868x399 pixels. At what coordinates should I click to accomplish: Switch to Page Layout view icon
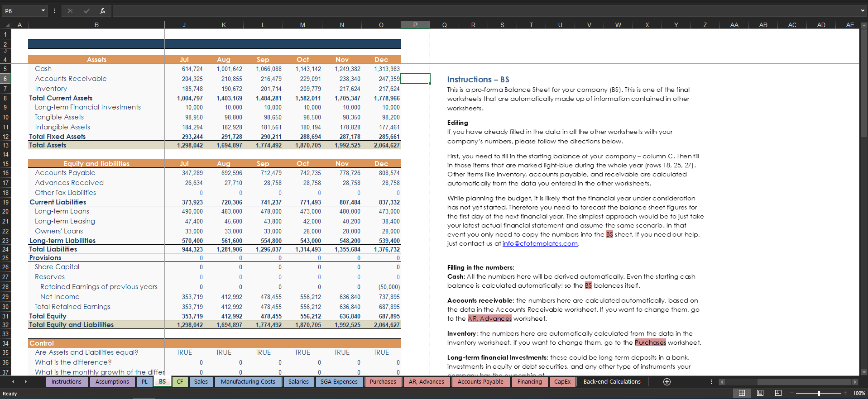[760, 393]
